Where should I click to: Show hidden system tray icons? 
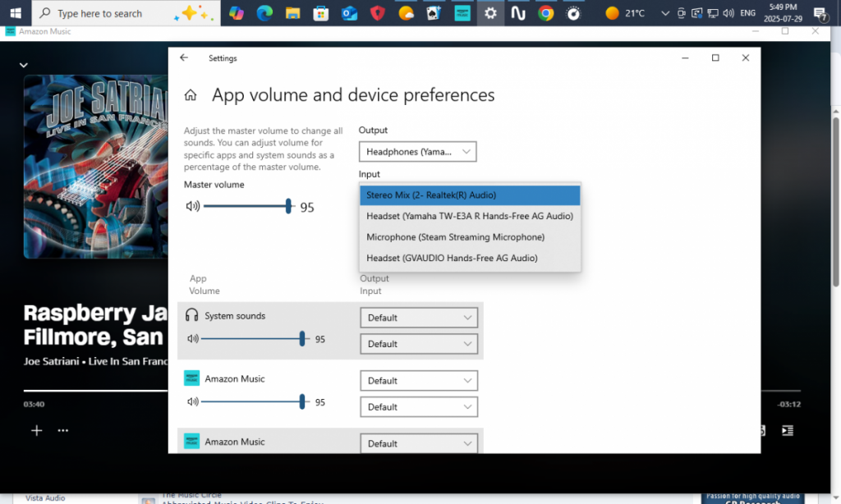tap(665, 13)
